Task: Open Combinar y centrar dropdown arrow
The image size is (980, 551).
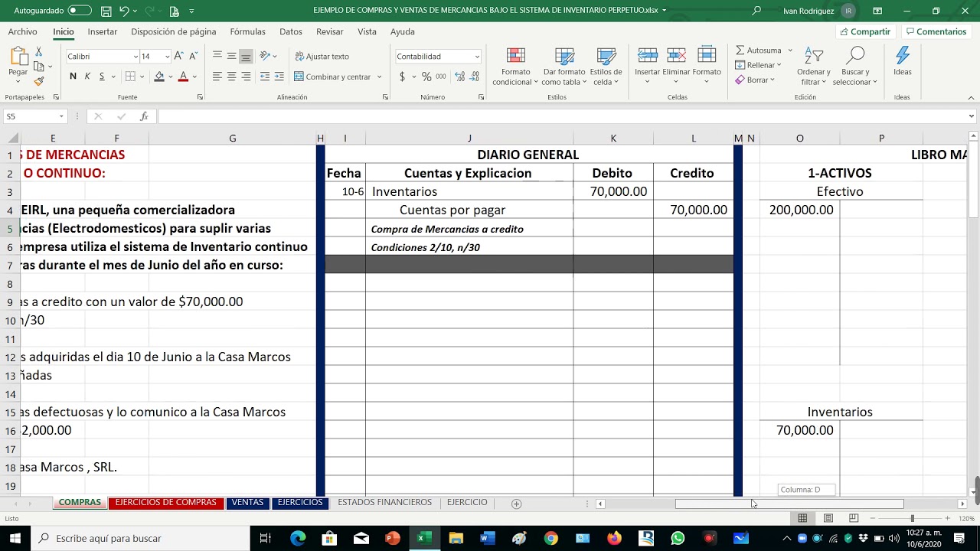Action: 379,77
